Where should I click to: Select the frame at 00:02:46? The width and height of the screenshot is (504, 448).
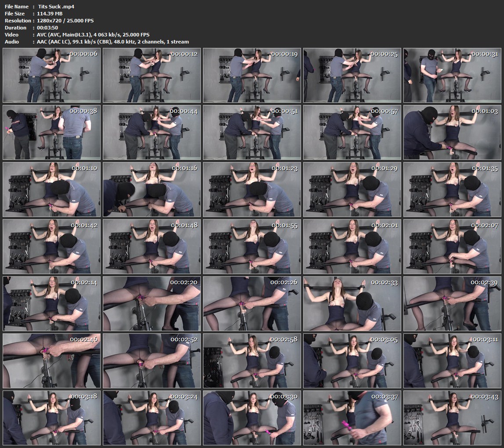(x=52, y=361)
